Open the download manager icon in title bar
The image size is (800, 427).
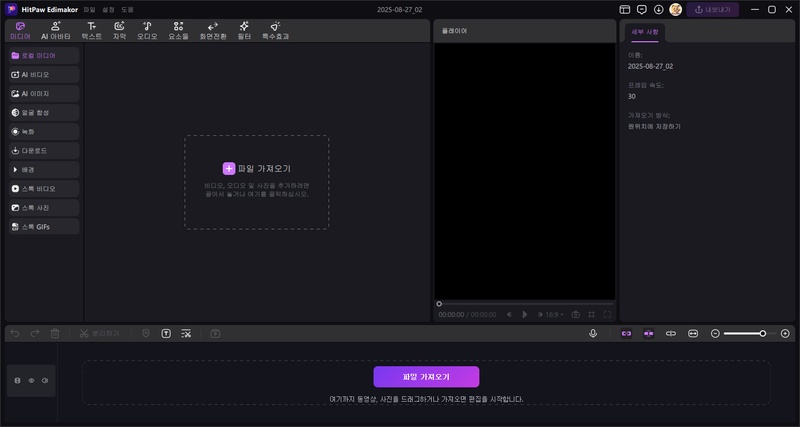pos(659,10)
